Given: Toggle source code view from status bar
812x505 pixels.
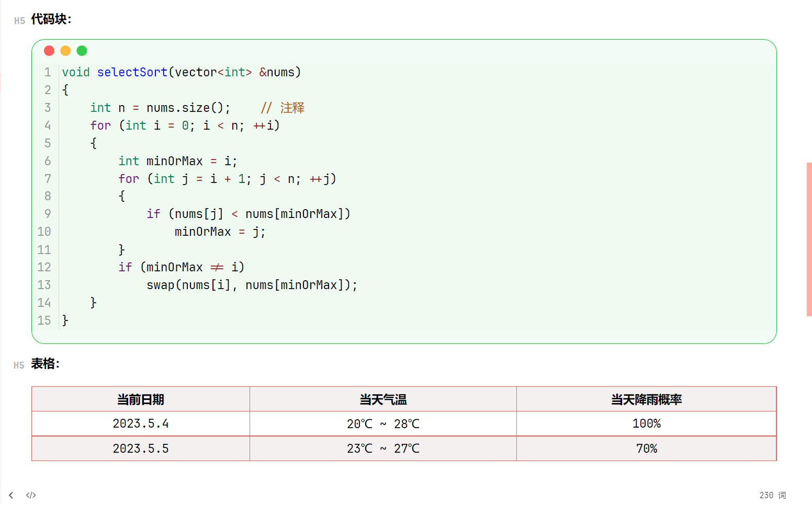Looking at the screenshot, I should (x=30, y=495).
